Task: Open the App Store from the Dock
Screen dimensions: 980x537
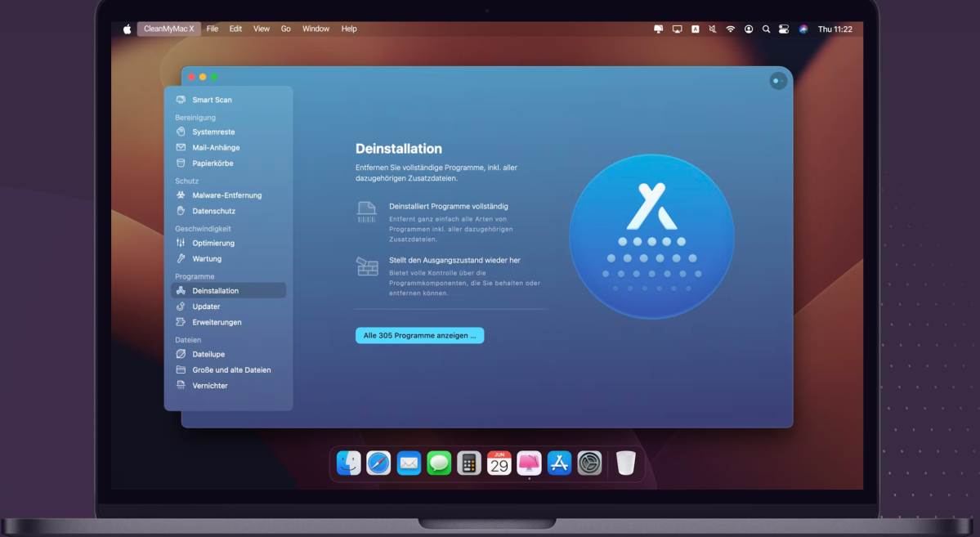Action: click(x=559, y=463)
